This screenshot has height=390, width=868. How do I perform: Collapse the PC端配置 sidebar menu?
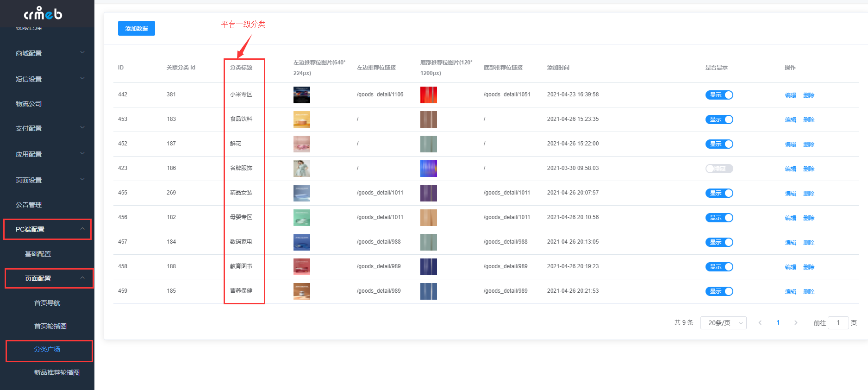pos(47,229)
